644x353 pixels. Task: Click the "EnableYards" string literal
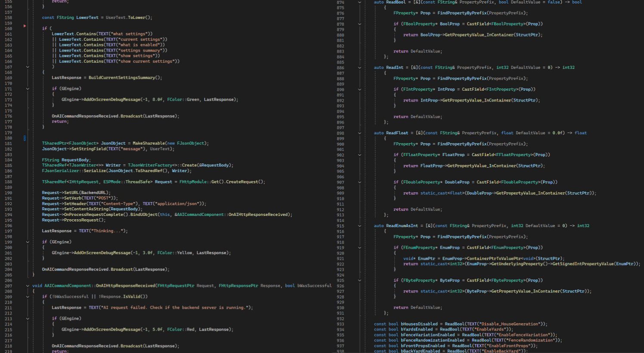[492, 329]
